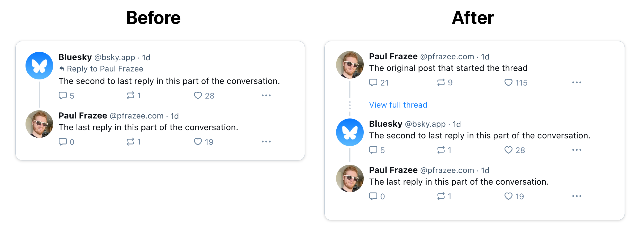This screenshot has width=644, height=242.
Task: Click the @bsky.app handle in the right card
Action: 425,124
